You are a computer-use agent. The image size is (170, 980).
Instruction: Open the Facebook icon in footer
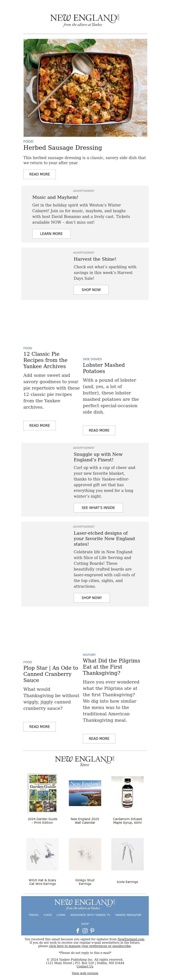click(x=78, y=931)
